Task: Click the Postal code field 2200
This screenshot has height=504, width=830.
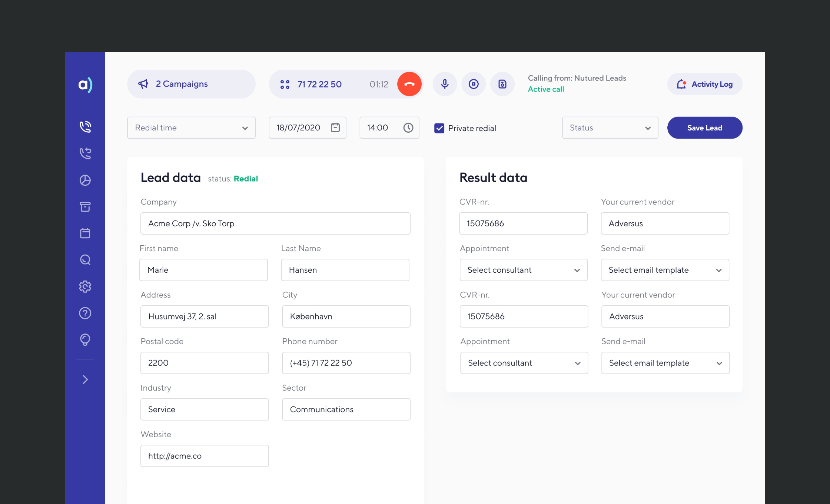Action: point(205,363)
